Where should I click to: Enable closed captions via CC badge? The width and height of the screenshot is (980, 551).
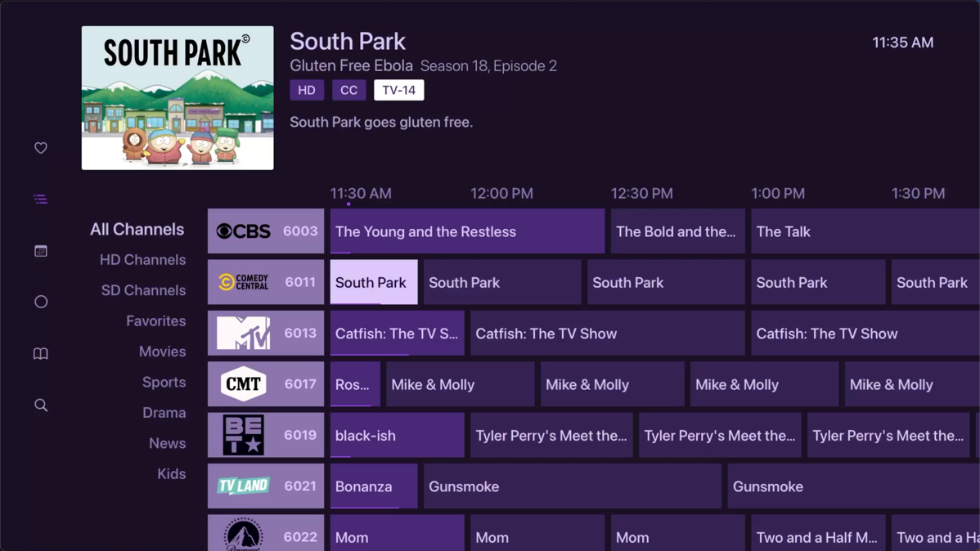tap(349, 90)
